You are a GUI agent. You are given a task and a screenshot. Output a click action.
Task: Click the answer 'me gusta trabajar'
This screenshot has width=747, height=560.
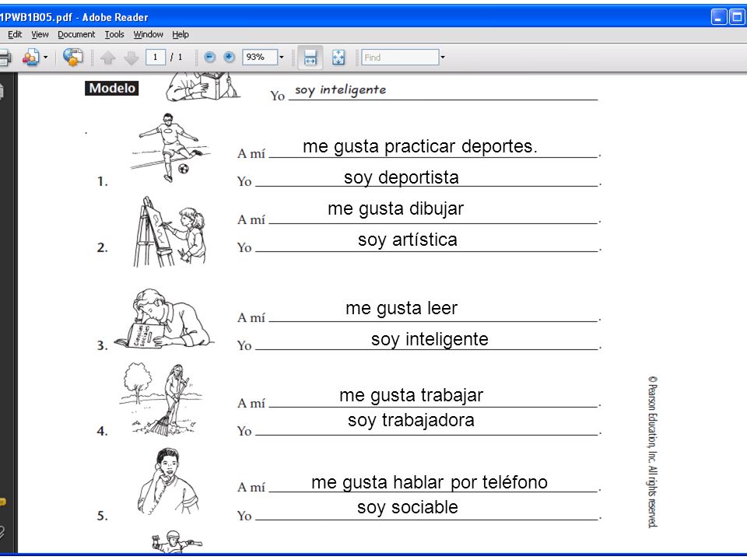(x=411, y=396)
